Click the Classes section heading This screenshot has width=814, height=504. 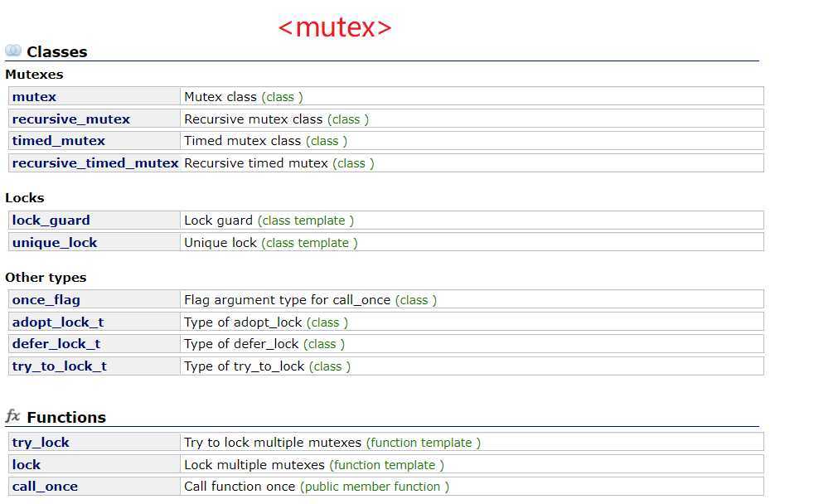pyautogui.click(x=56, y=52)
